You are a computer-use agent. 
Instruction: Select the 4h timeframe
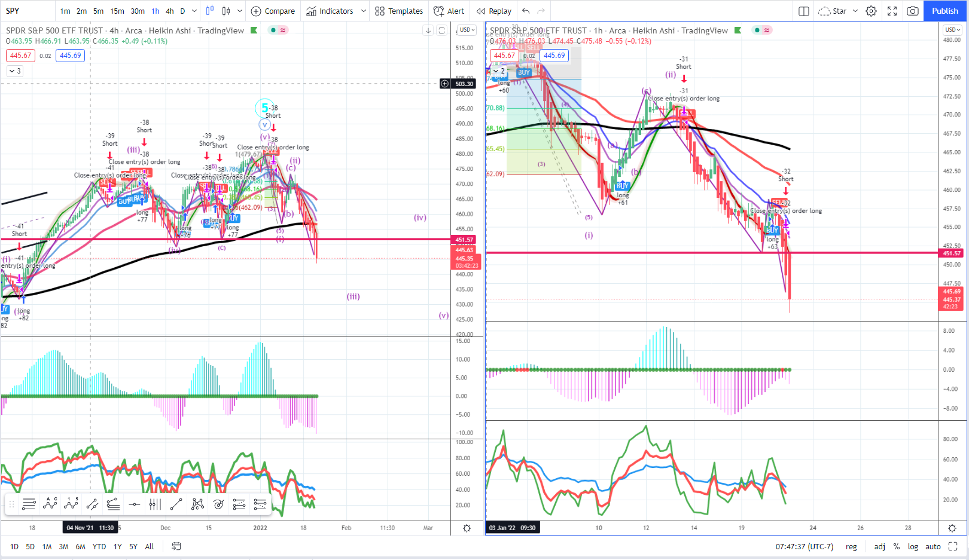point(170,11)
